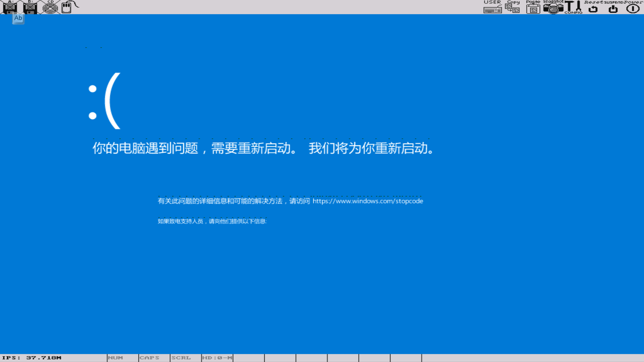This screenshot has height=362, width=644.
Task: Click the large sad face emoticon
Action: (104, 101)
